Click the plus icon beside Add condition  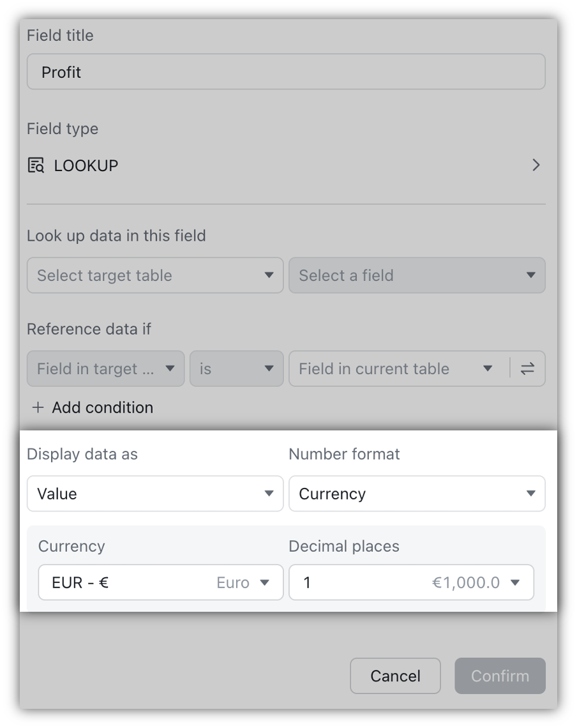click(36, 407)
